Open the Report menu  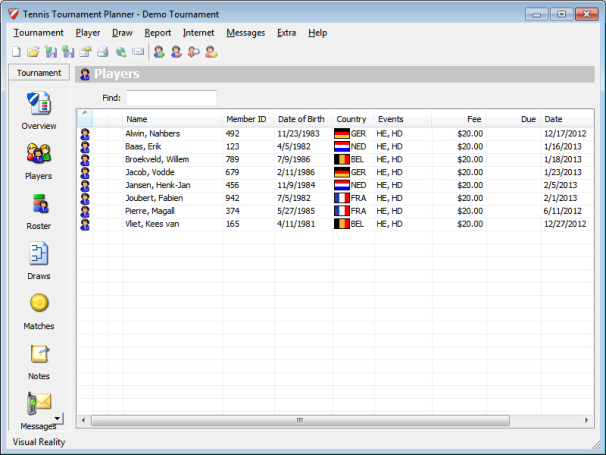click(x=158, y=33)
